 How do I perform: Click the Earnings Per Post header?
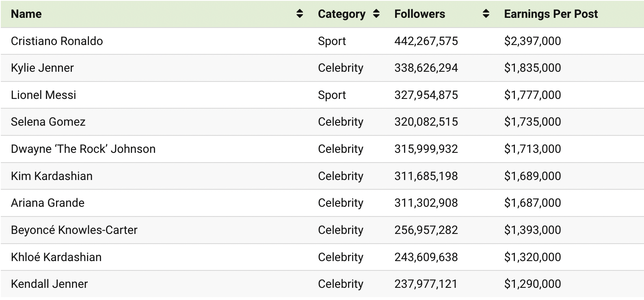[x=551, y=14]
